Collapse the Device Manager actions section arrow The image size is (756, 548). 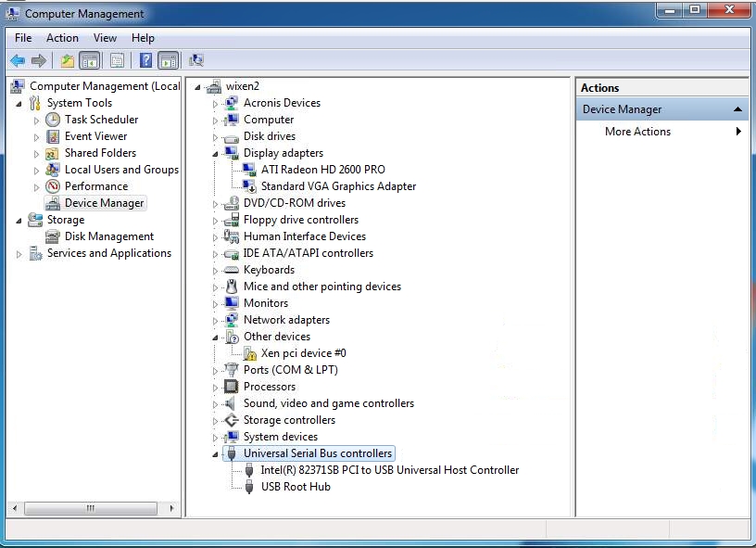point(737,109)
